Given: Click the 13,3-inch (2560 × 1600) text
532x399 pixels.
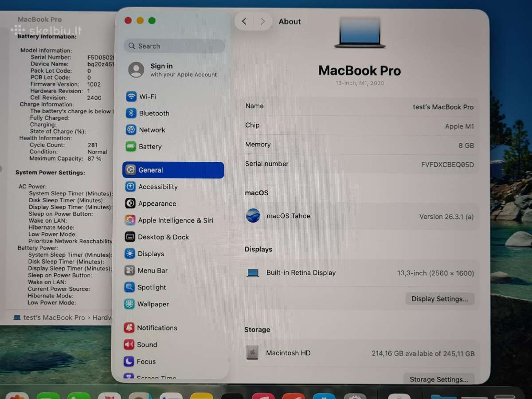Looking at the screenshot, I should click(x=436, y=273).
